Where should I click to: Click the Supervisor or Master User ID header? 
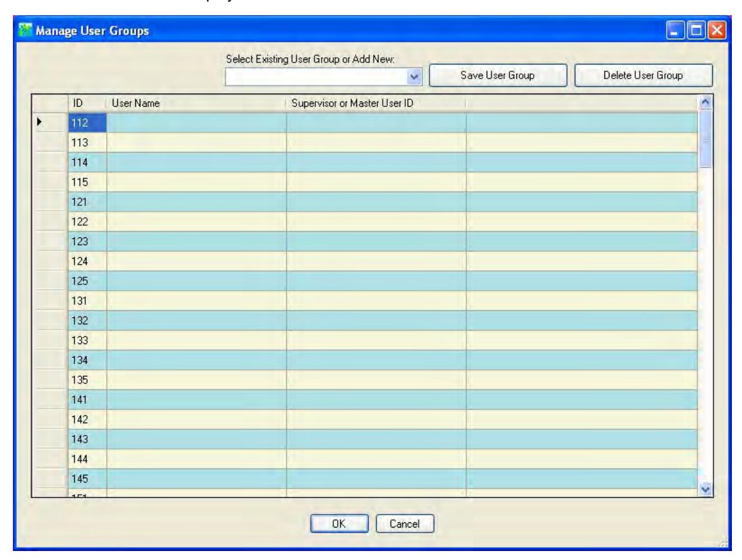[376, 103]
